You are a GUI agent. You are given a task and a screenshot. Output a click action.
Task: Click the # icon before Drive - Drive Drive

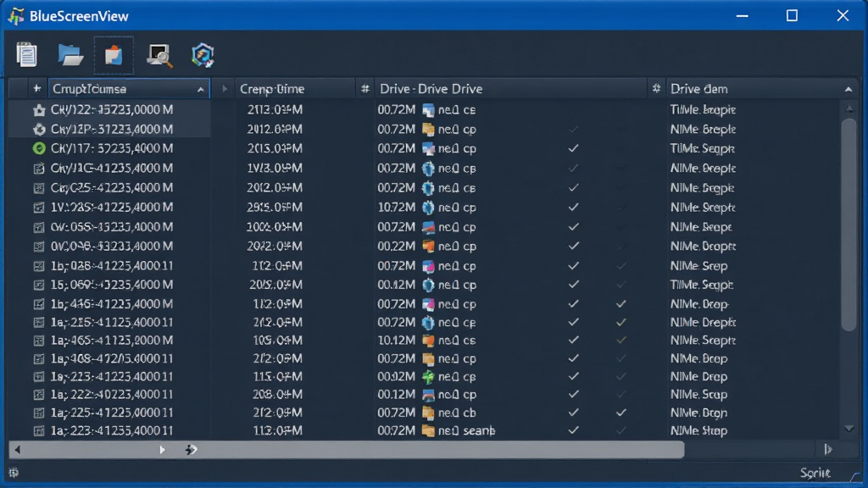coord(364,88)
